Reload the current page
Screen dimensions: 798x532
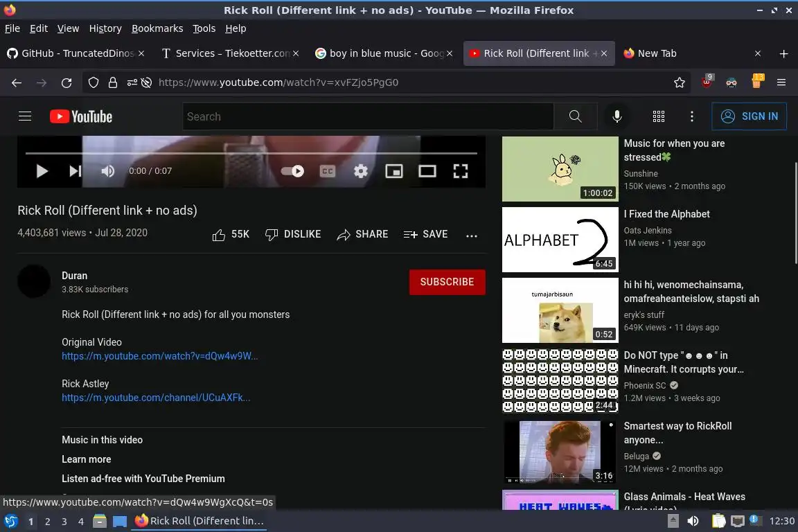[66, 82]
